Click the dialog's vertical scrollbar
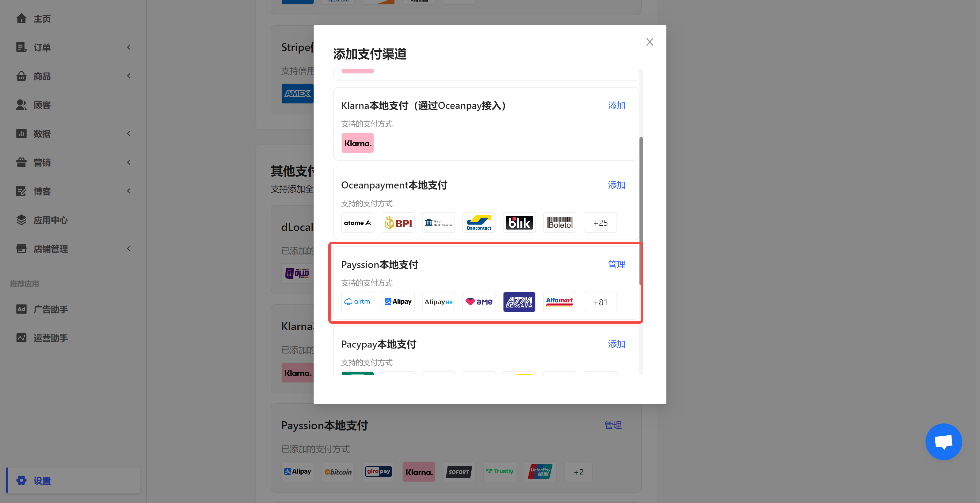 tap(641, 211)
